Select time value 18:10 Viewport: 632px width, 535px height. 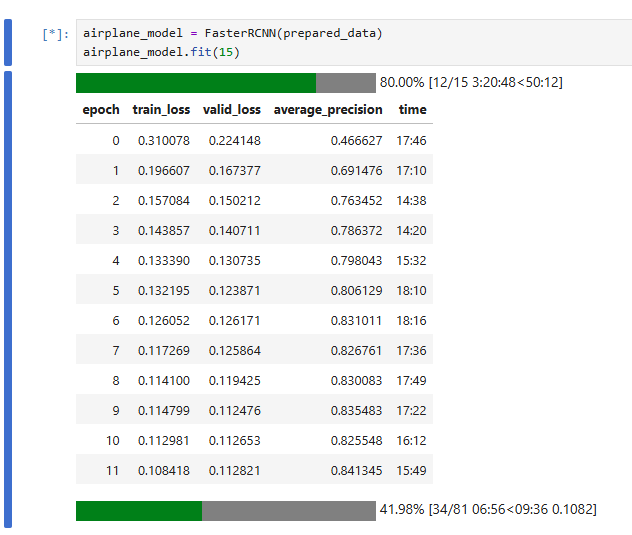pos(411,291)
